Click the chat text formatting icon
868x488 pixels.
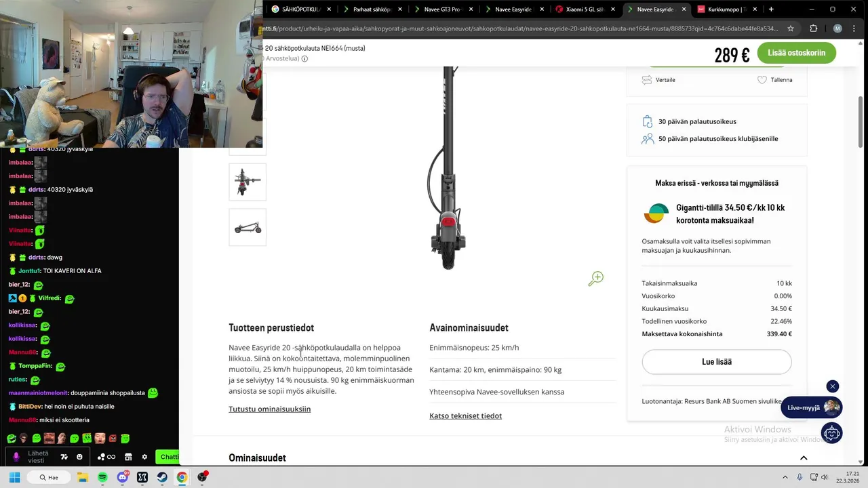pyautogui.click(x=64, y=457)
